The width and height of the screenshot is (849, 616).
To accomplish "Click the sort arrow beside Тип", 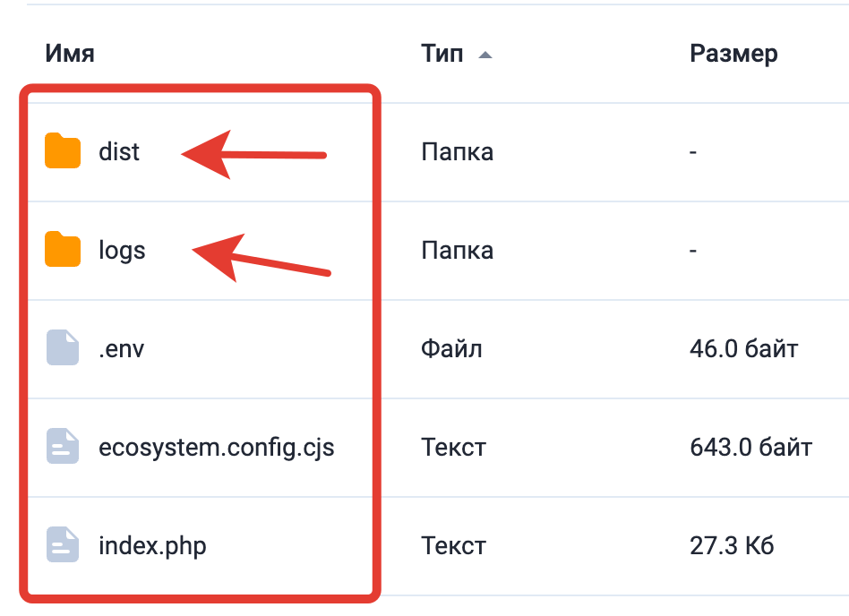I will [485, 55].
